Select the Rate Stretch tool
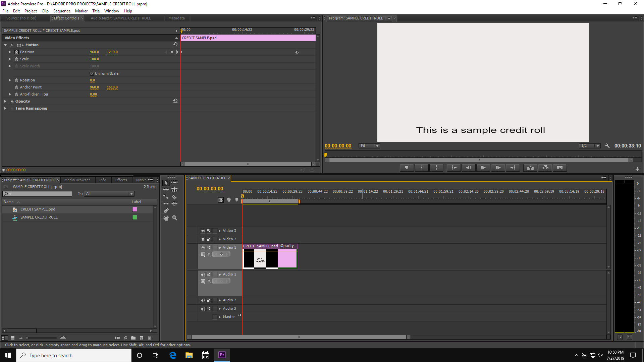 pos(166,197)
